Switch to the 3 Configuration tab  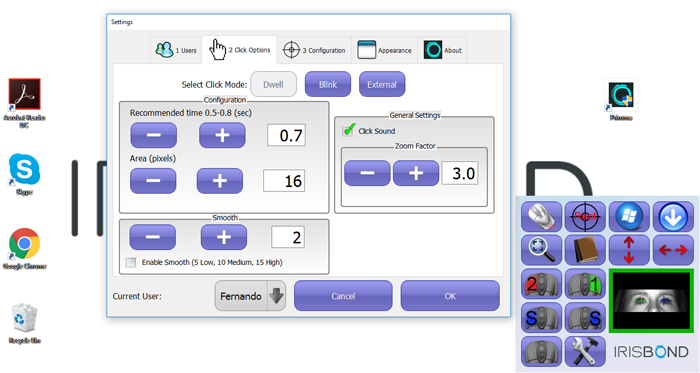314,50
